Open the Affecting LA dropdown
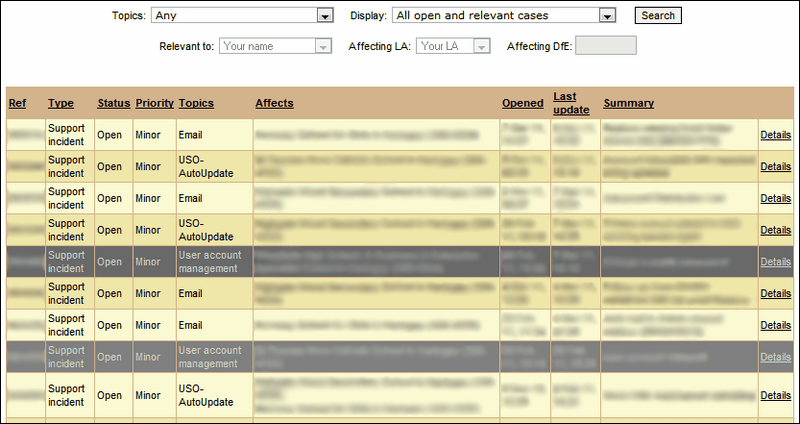This screenshot has height=424, width=800. click(x=453, y=46)
